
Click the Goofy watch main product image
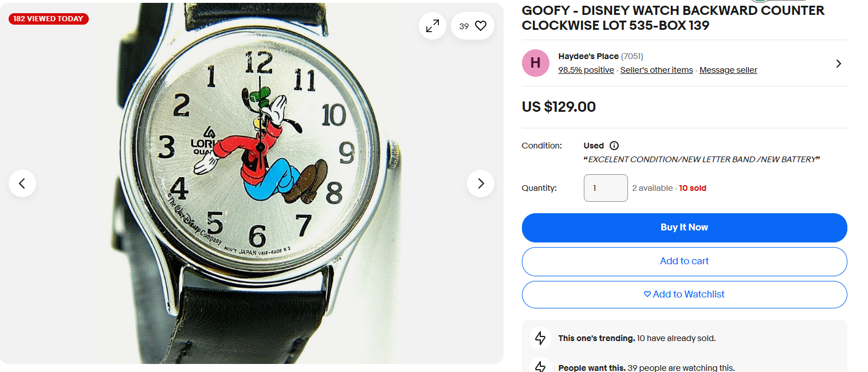click(x=252, y=183)
